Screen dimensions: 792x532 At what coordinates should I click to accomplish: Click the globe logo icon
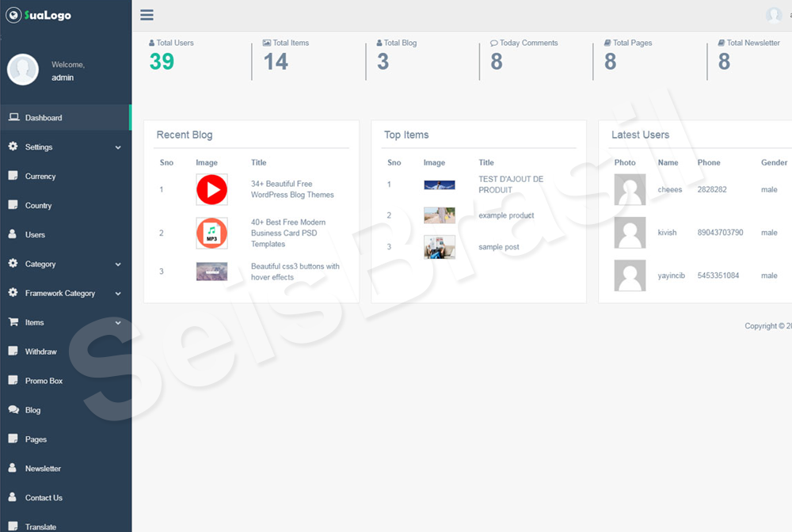click(13, 15)
